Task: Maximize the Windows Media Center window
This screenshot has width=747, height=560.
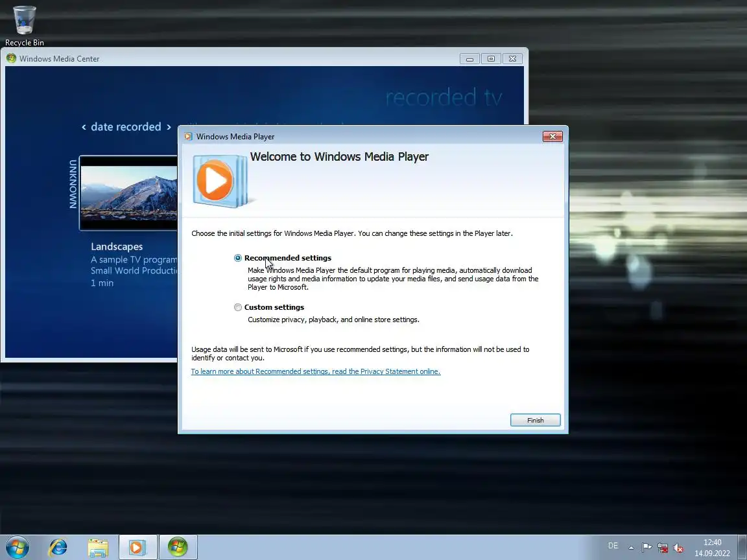Action: coord(491,58)
